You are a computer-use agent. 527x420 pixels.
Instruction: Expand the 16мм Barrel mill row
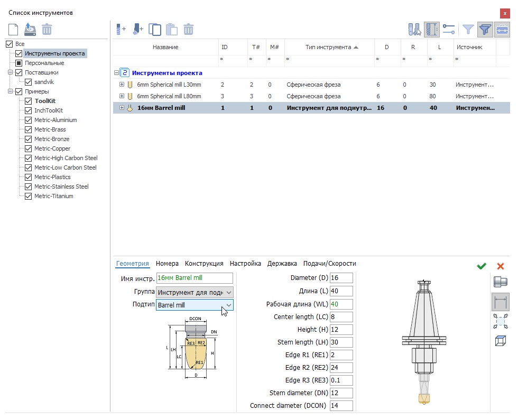tap(122, 108)
